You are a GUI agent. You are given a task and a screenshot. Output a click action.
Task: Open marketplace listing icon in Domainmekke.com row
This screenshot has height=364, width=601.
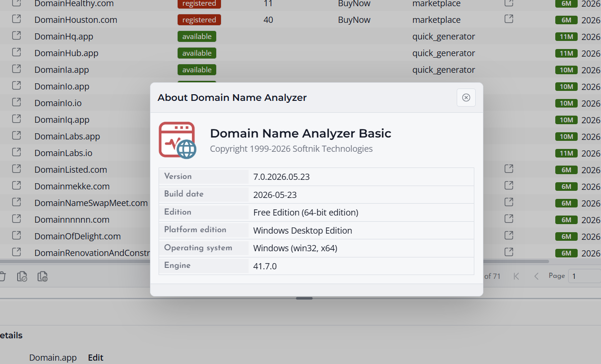pos(509,186)
